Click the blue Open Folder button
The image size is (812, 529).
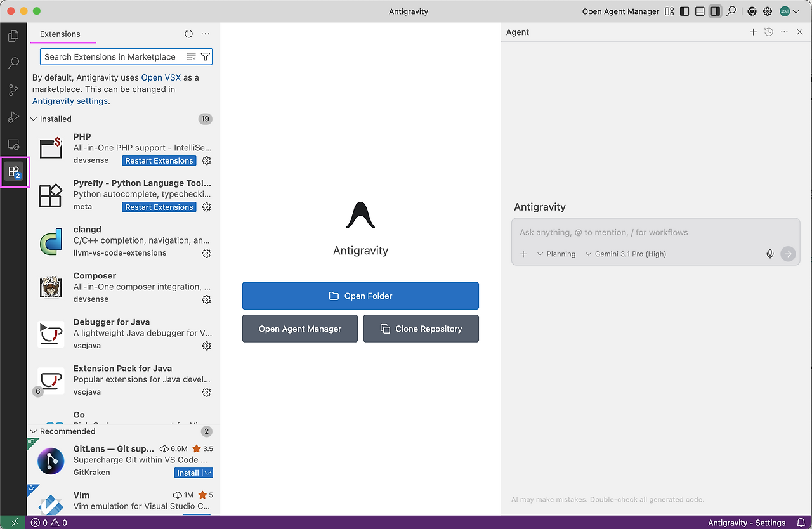pos(360,296)
